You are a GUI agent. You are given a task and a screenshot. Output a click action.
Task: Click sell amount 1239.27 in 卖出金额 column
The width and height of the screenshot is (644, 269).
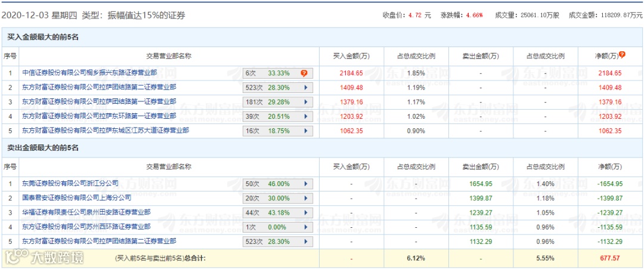tap(480, 213)
